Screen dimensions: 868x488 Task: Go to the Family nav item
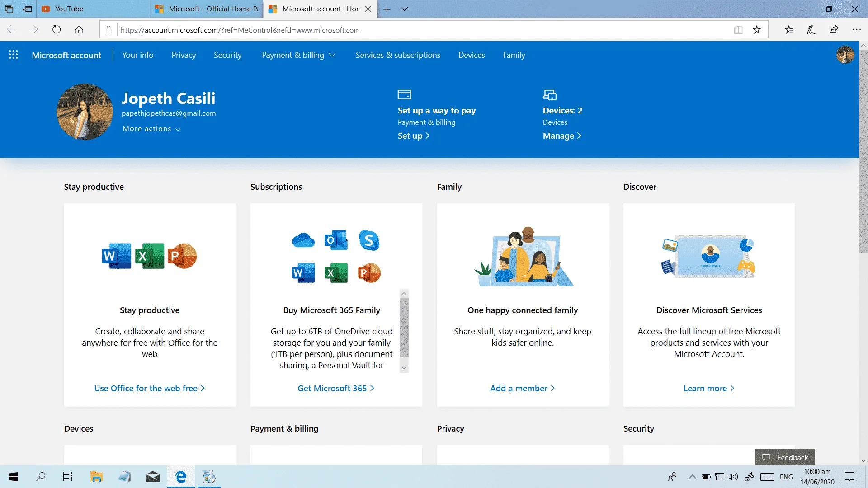point(514,55)
